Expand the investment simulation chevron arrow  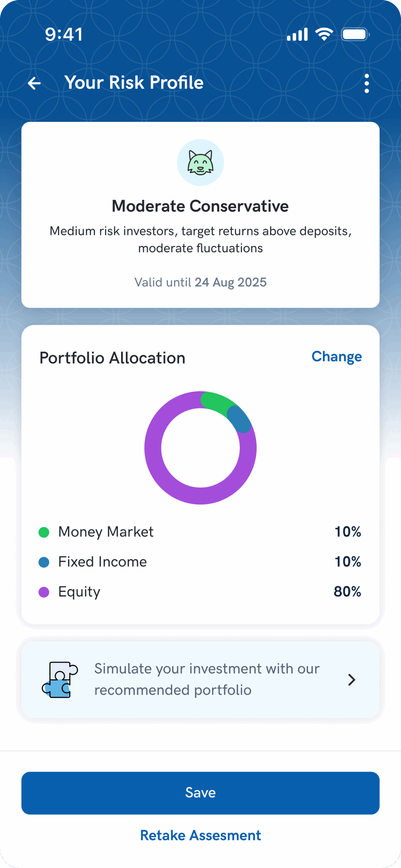point(351,679)
